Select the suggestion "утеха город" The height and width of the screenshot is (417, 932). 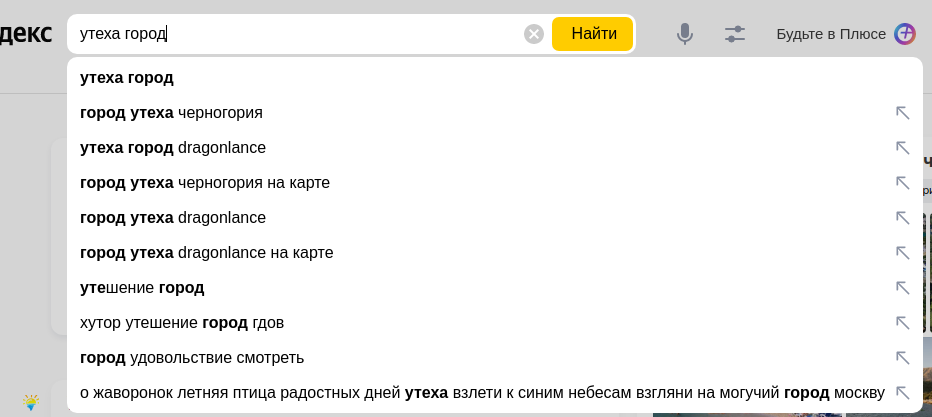coord(127,78)
